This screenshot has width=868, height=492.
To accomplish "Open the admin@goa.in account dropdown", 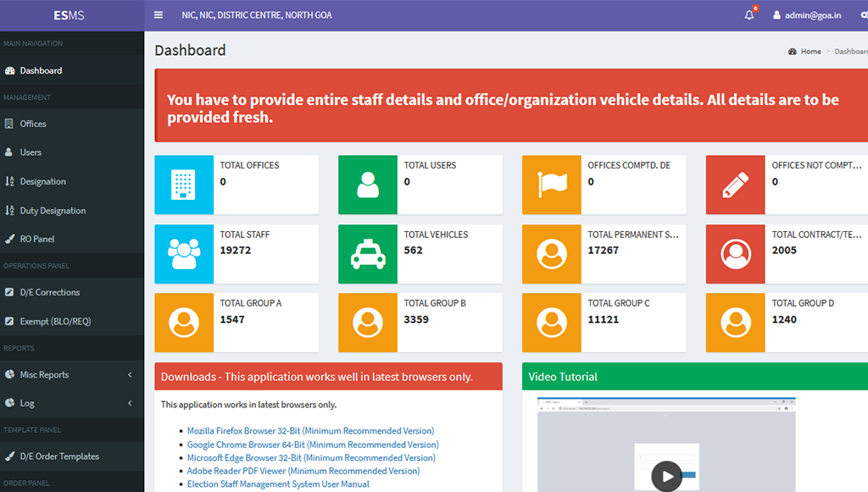I will tap(806, 14).
